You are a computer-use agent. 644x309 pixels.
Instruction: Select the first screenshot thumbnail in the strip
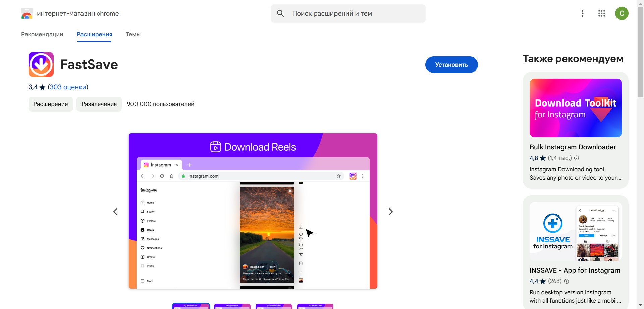(x=191, y=306)
